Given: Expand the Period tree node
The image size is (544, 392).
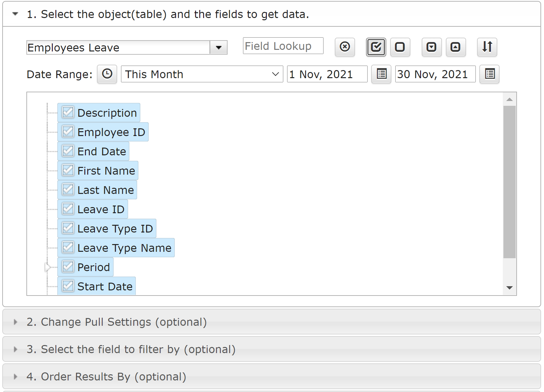Looking at the screenshot, I should 48,267.
